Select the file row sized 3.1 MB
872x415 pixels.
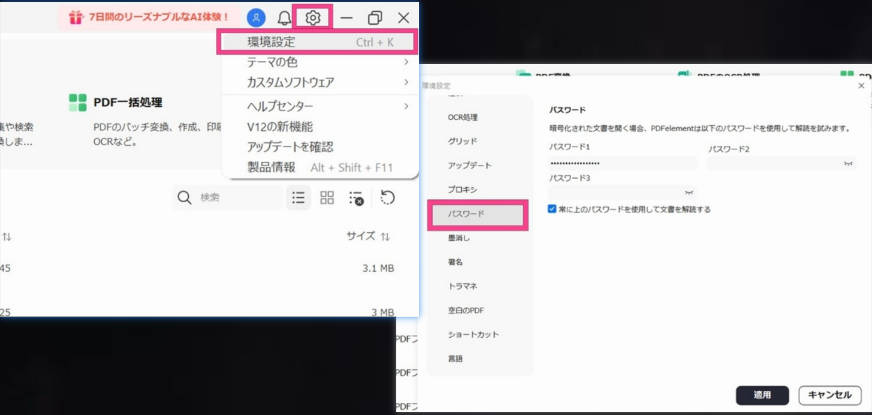pos(210,269)
